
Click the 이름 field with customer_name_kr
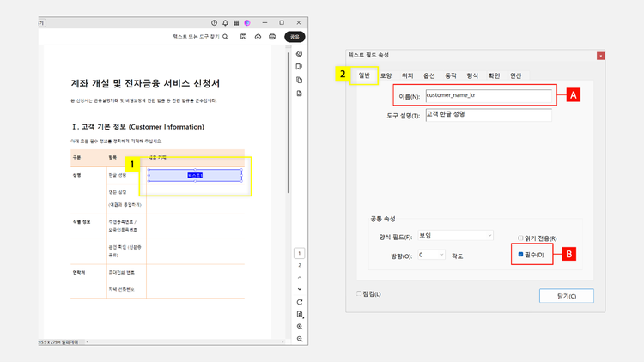coord(489,95)
